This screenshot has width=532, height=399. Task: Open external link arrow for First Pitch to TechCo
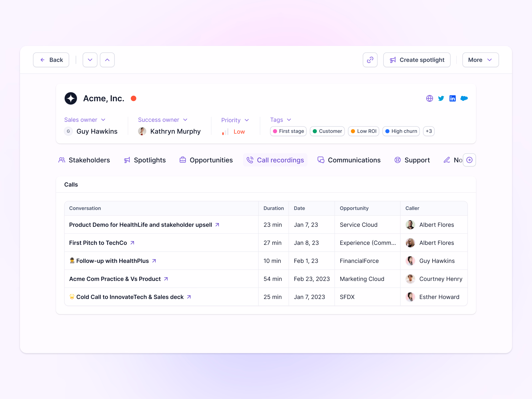tap(132, 243)
